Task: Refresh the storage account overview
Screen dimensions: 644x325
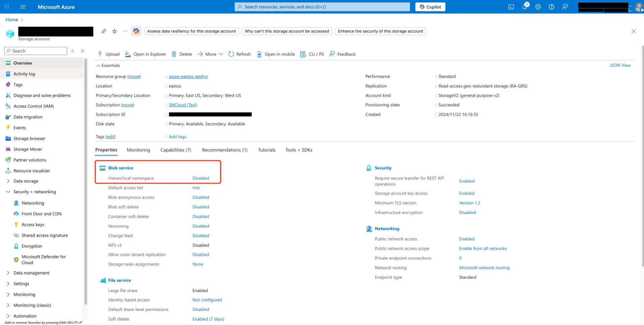Action: click(239, 54)
